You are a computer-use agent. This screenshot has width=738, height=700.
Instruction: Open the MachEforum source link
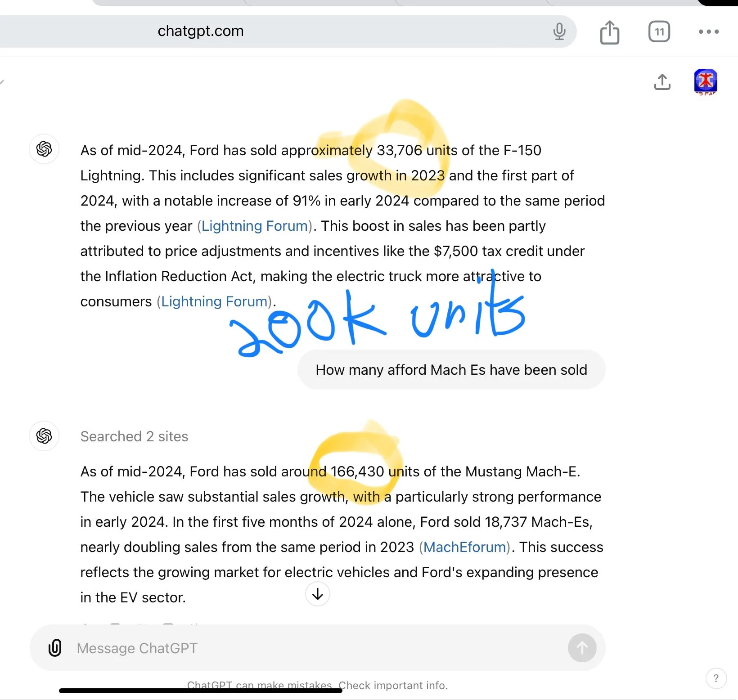click(465, 547)
